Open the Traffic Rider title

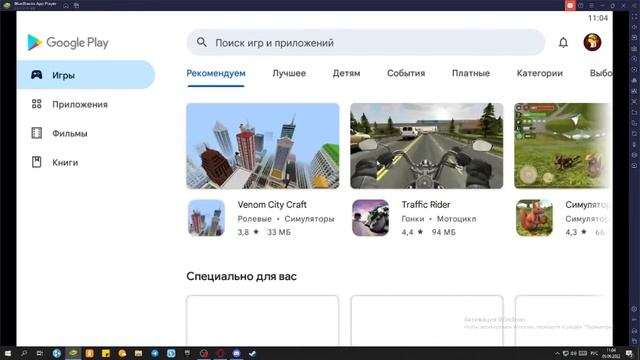click(x=426, y=204)
